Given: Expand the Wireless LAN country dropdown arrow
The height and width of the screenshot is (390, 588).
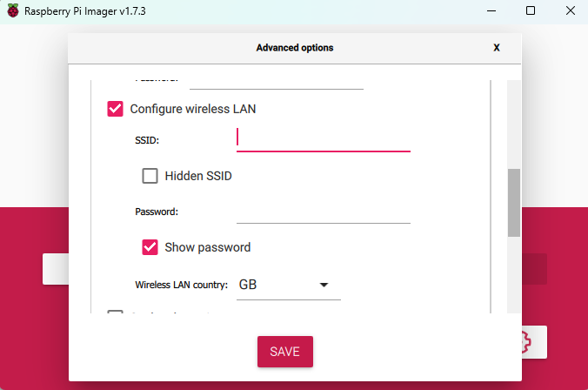Looking at the screenshot, I should pos(324,285).
